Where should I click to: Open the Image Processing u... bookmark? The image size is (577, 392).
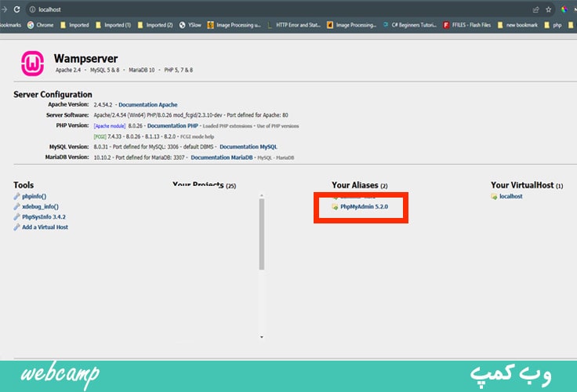[x=234, y=25]
